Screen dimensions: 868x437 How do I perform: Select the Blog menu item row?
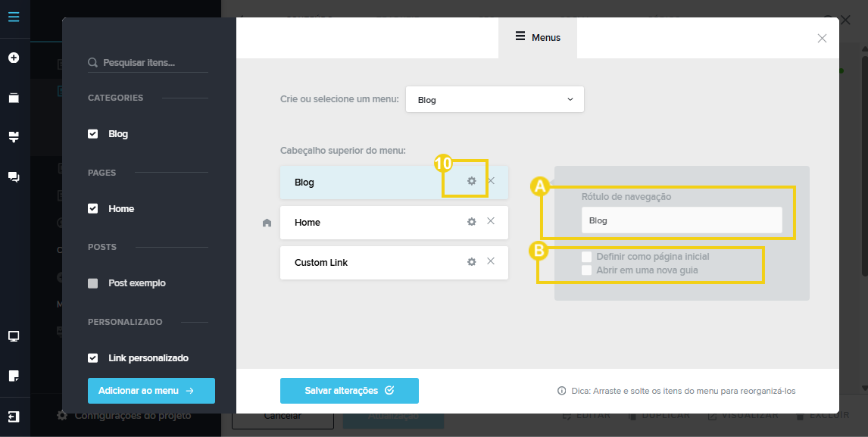[x=394, y=183]
